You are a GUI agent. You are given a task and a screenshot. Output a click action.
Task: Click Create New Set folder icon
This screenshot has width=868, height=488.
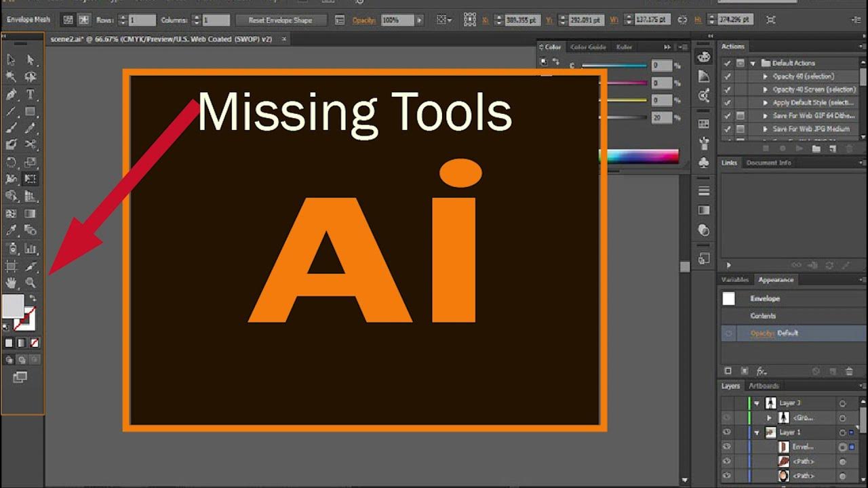(816, 148)
